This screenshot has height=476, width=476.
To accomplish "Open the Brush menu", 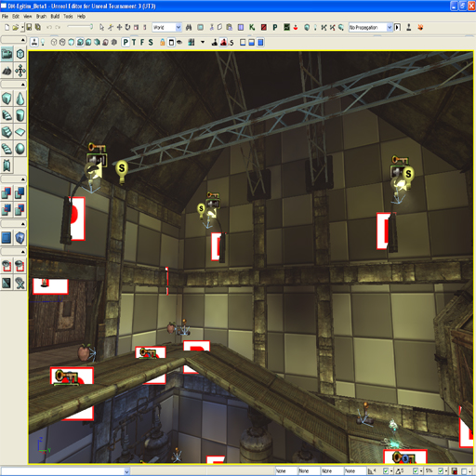I will 41,17.
